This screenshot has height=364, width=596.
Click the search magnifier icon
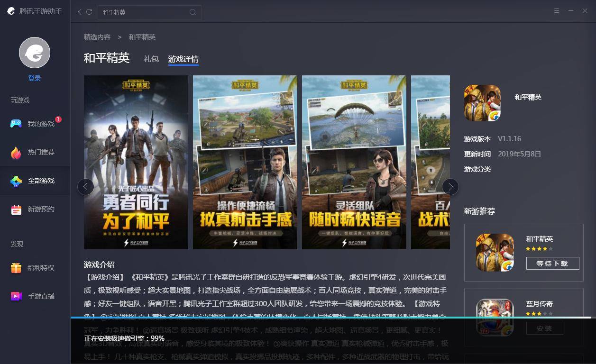point(193,12)
